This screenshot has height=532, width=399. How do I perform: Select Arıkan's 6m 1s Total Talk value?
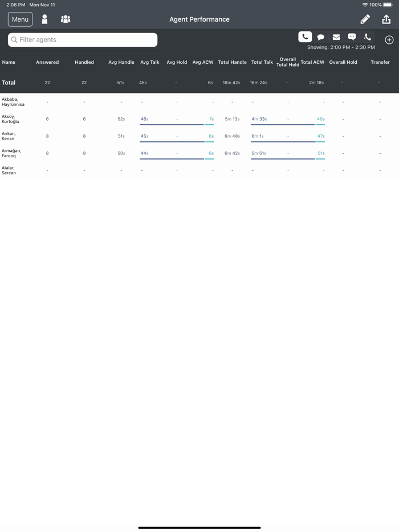click(x=258, y=136)
